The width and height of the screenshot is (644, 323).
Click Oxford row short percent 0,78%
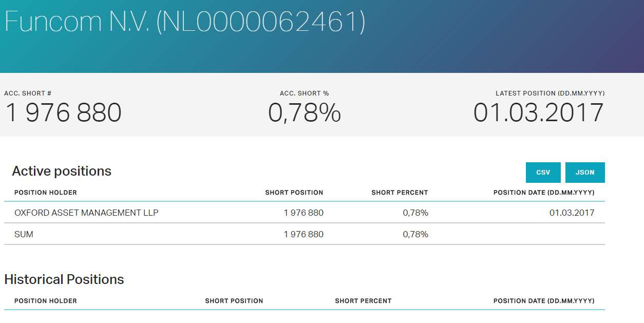point(415,213)
